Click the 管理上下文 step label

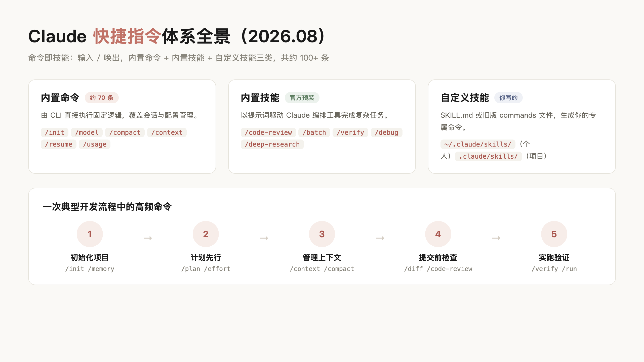pos(322,257)
